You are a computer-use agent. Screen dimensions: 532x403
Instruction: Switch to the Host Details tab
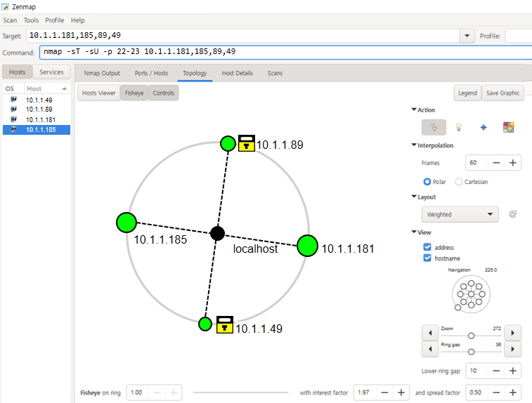coord(237,73)
